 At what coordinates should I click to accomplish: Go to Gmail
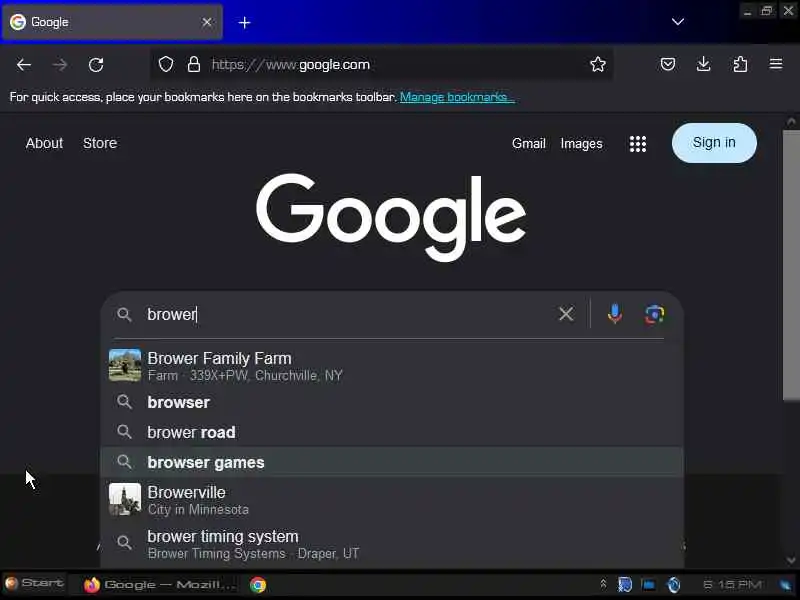529,144
